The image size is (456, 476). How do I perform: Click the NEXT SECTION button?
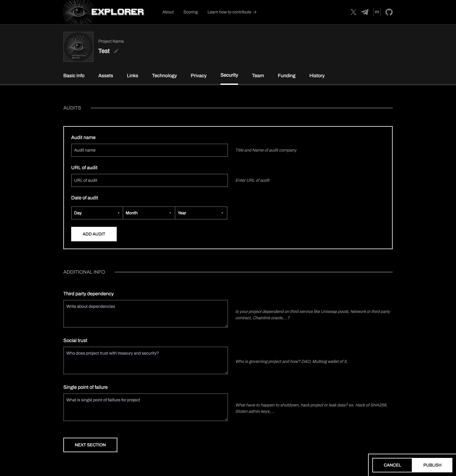(x=90, y=445)
